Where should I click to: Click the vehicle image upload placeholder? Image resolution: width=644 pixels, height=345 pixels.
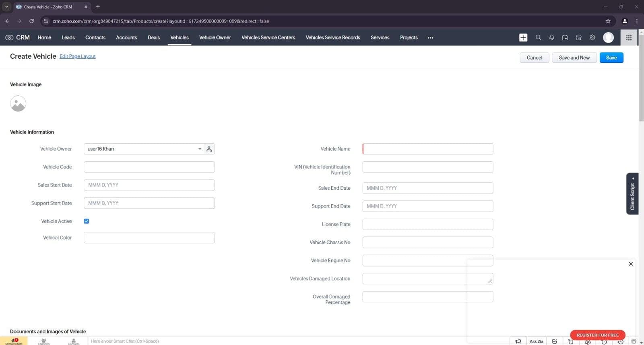pos(18,104)
